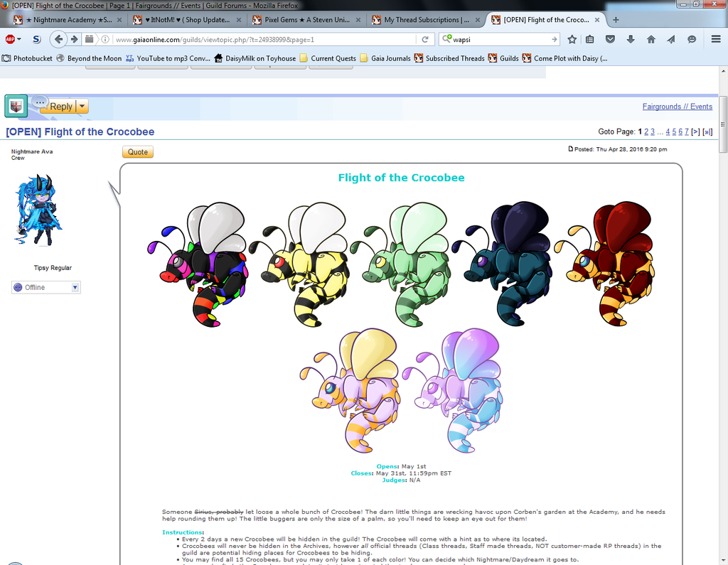
Task: Click the small post icon beside Posted date
Action: click(x=571, y=149)
